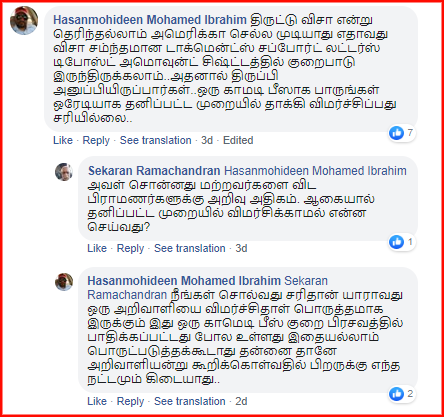See translation of the first comment

156,140
